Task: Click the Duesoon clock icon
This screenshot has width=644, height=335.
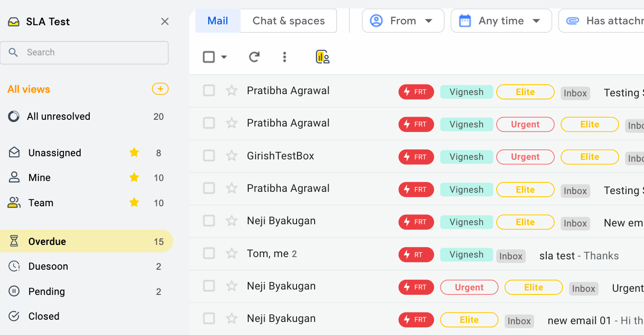Action: (x=14, y=266)
